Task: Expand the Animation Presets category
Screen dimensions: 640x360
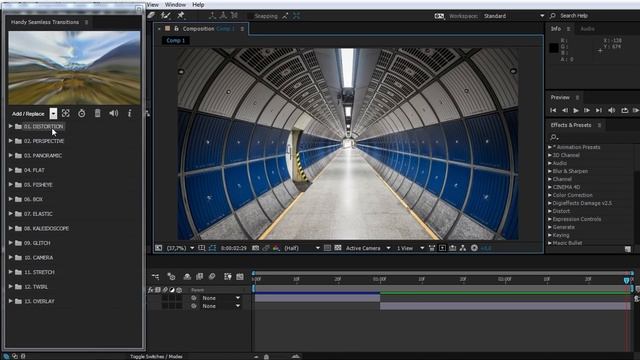Action: click(550, 147)
